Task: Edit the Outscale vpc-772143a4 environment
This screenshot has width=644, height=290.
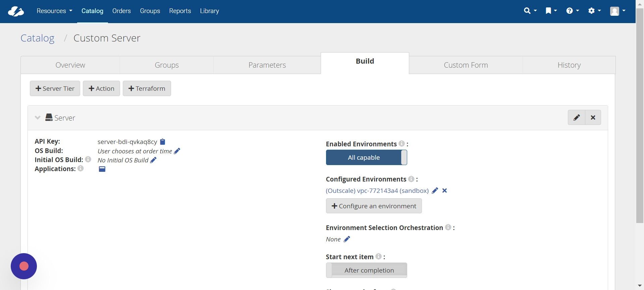Action: [x=435, y=191]
